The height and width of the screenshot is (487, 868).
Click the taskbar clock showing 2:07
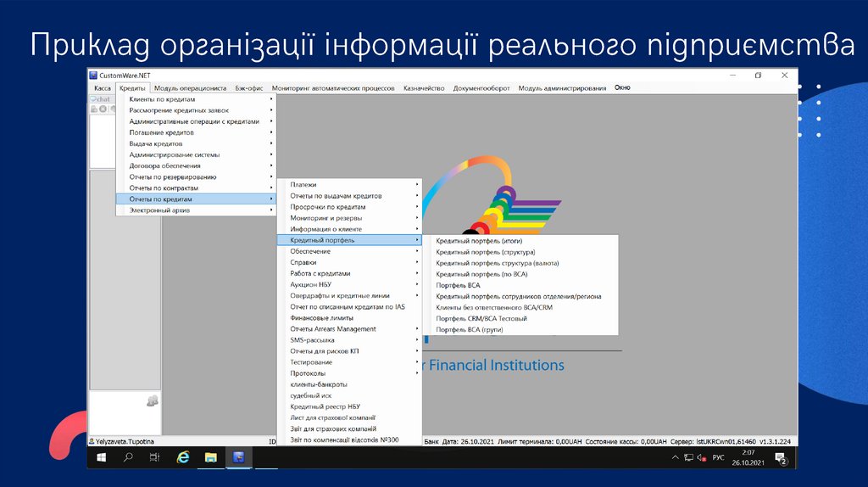tap(748, 457)
